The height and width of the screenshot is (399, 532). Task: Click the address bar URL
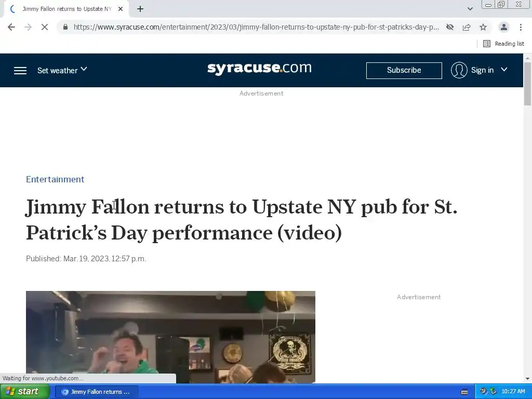click(x=256, y=27)
